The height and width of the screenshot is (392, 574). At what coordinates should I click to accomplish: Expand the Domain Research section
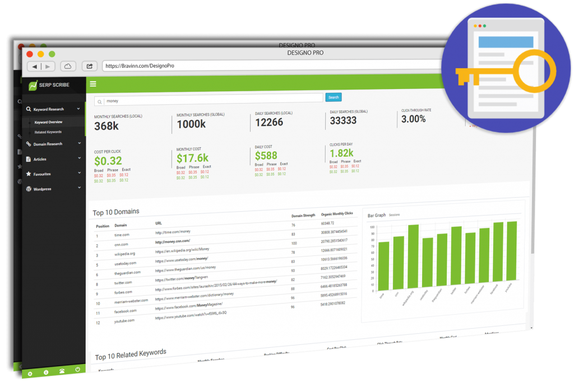(79, 143)
